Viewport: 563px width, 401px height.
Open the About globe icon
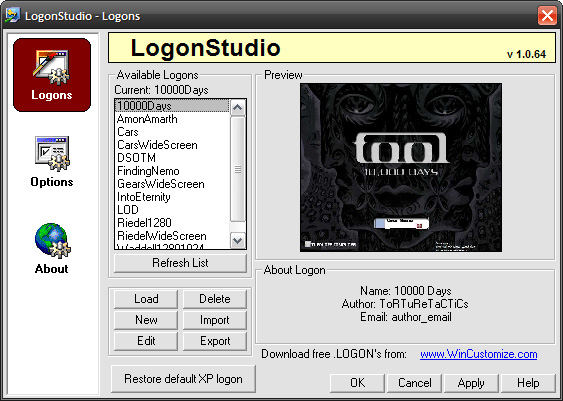tap(52, 241)
